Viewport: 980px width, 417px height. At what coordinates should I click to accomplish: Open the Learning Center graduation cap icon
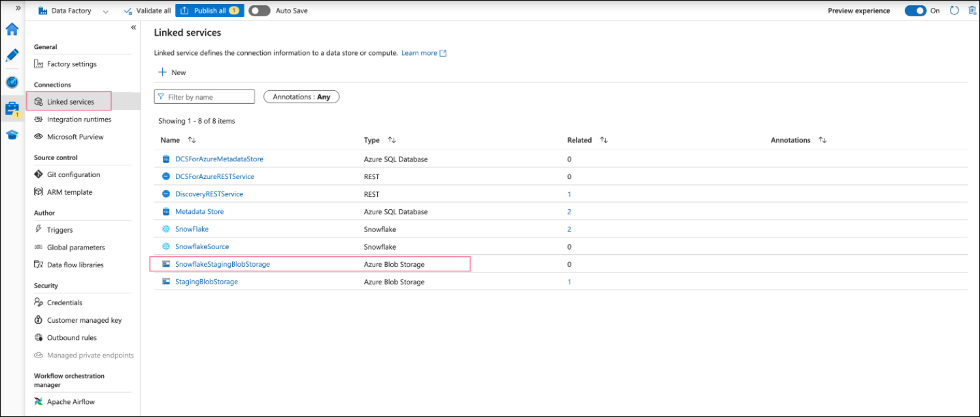(12, 135)
